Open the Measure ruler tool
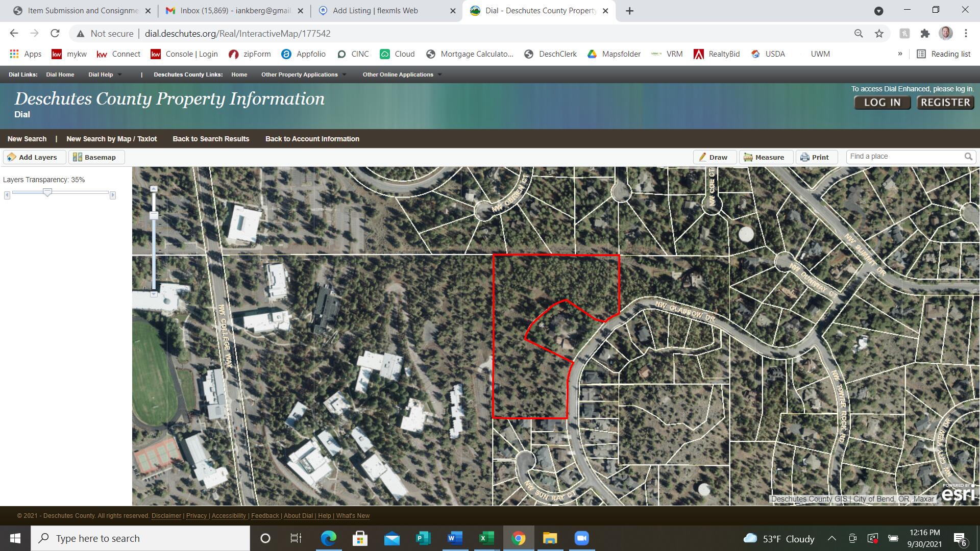This screenshot has width=980, height=551. coord(765,157)
